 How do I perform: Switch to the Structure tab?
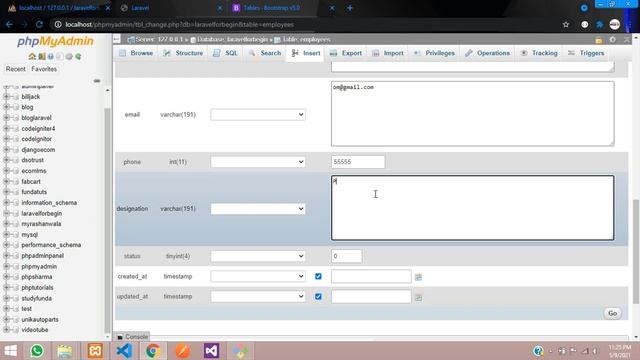(183, 53)
